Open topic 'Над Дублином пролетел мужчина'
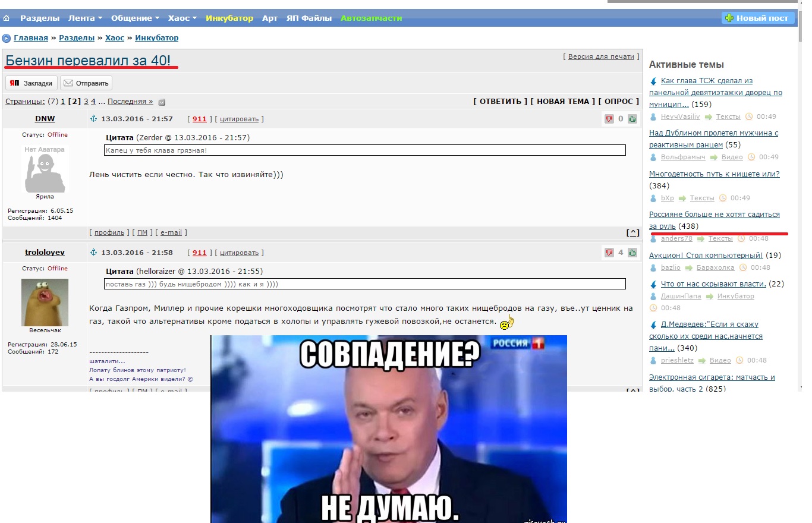The image size is (812, 523). [x=713, y=139]
